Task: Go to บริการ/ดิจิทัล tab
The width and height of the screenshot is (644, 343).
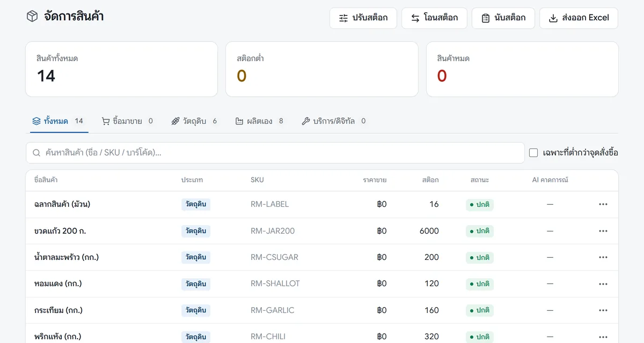Action: [x=334, y=121]
